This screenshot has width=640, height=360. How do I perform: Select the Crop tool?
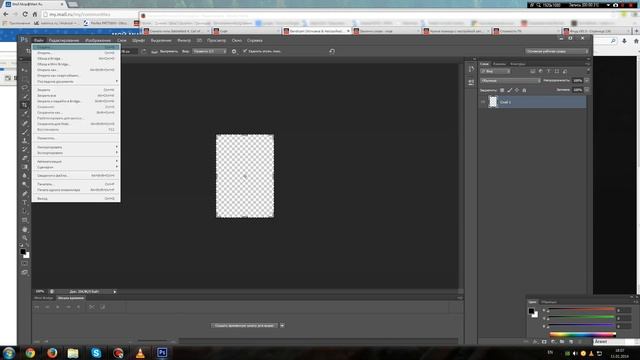(x=24, y=105)
